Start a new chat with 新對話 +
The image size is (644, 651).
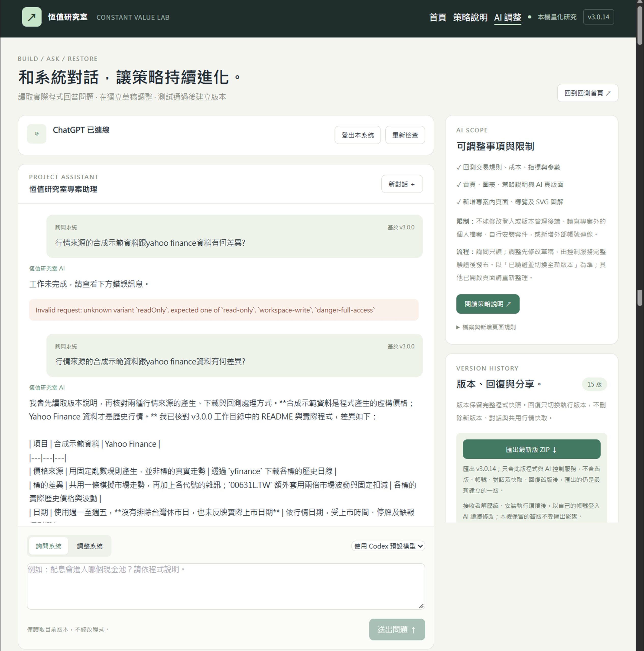click(402, 184)
